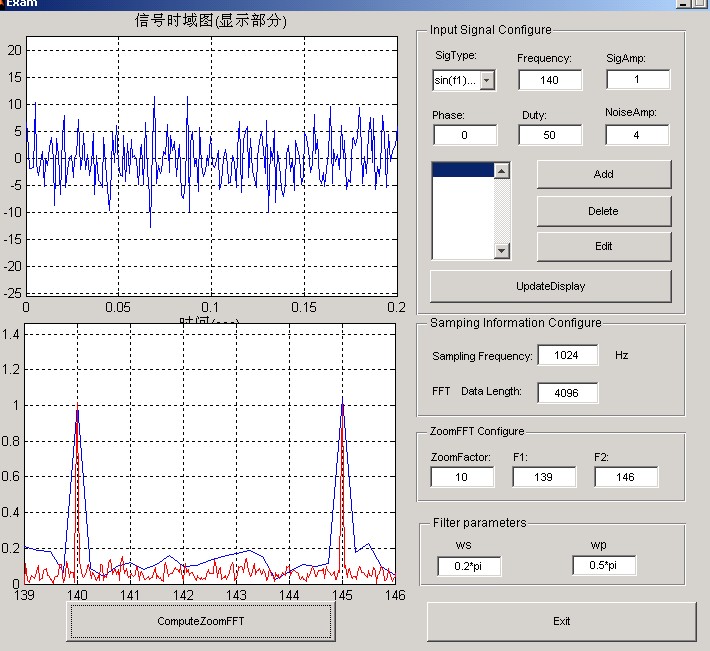Screen dimensions: 710x651
Task: Click the ZoomFactor label
Action: point(461,457)
